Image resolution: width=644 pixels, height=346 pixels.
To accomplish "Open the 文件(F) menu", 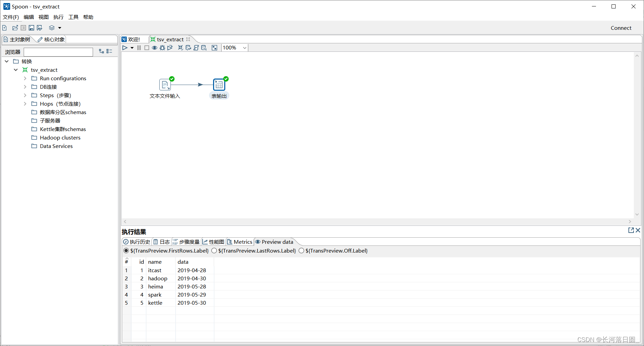I will click(11, 17).
